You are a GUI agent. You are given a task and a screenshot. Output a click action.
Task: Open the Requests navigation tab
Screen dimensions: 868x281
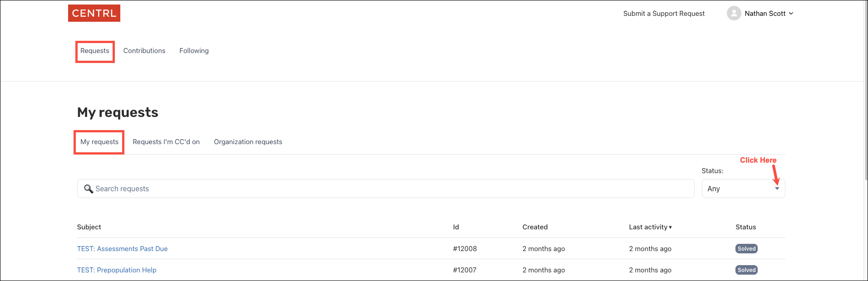point(94,51)
